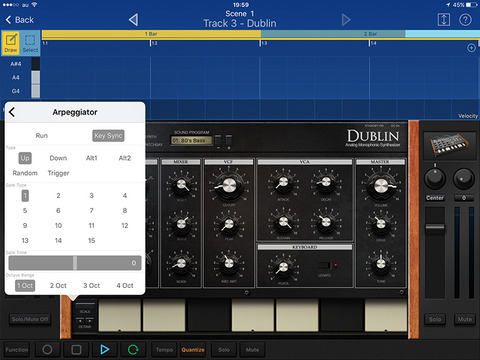Go to the previous scene arrow
The image size is (480, 360).
pyautogui.click(x=134, y=20)
